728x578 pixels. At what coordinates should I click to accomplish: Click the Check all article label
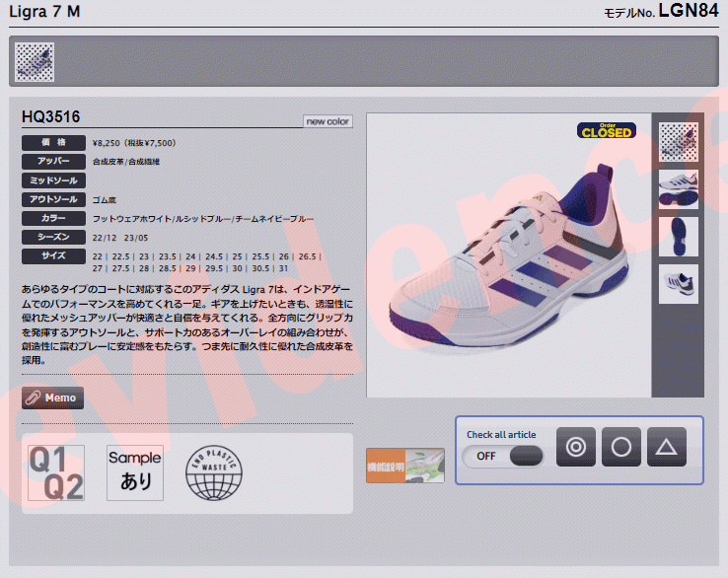coord(501,435)
